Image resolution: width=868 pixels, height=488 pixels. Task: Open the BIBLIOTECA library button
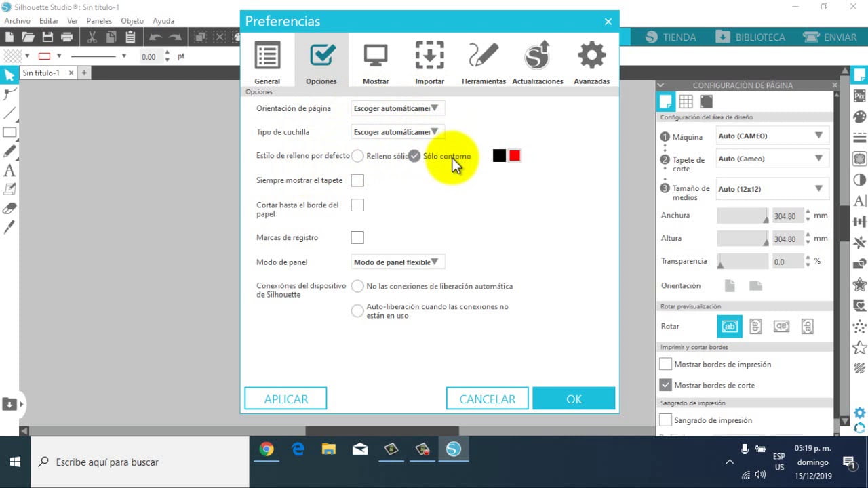tap(751, 37)
